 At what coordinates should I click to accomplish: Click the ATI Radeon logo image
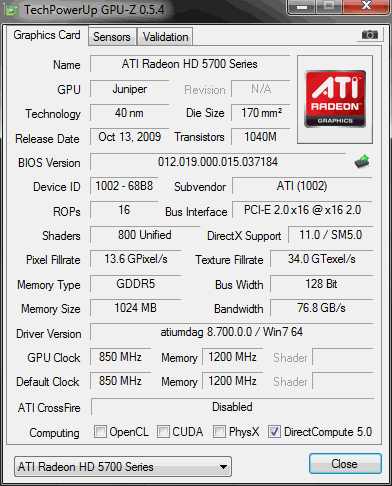point(335,99)
